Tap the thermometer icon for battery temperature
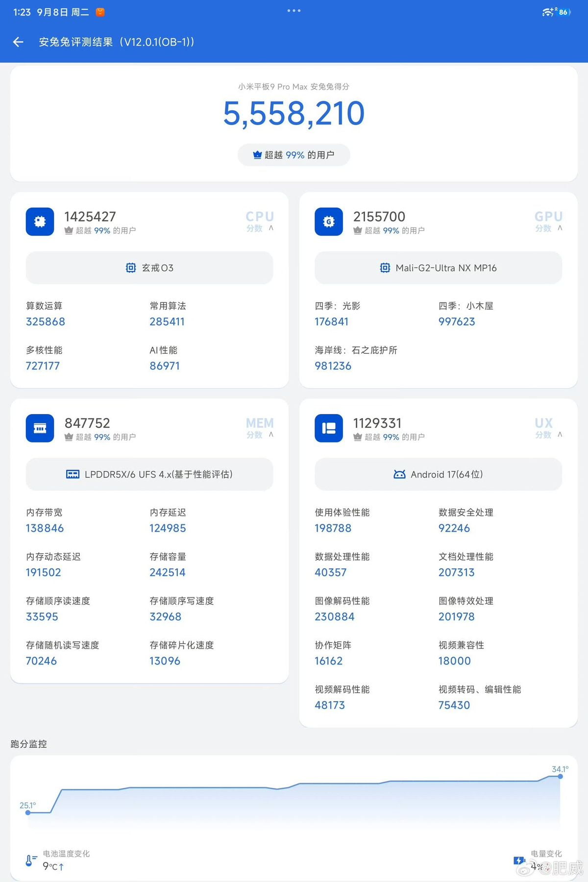This screenshot has width=588, height=882. coord(31,860)
